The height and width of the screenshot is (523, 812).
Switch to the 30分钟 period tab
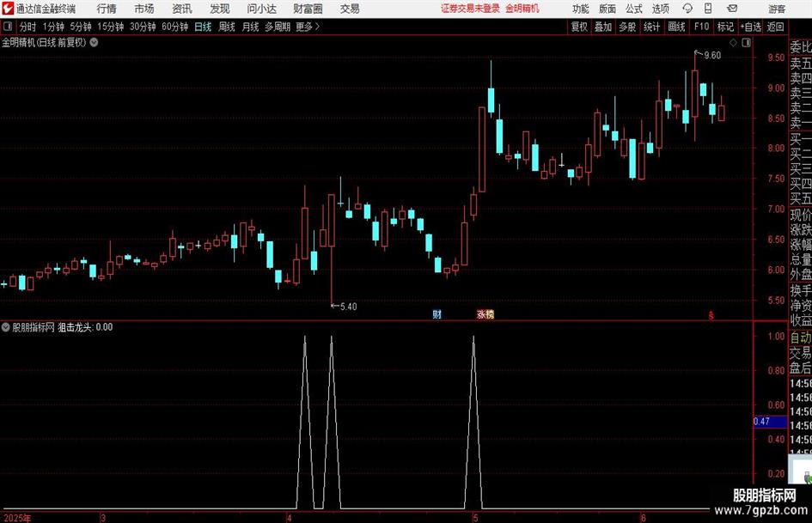pos(143,27)
